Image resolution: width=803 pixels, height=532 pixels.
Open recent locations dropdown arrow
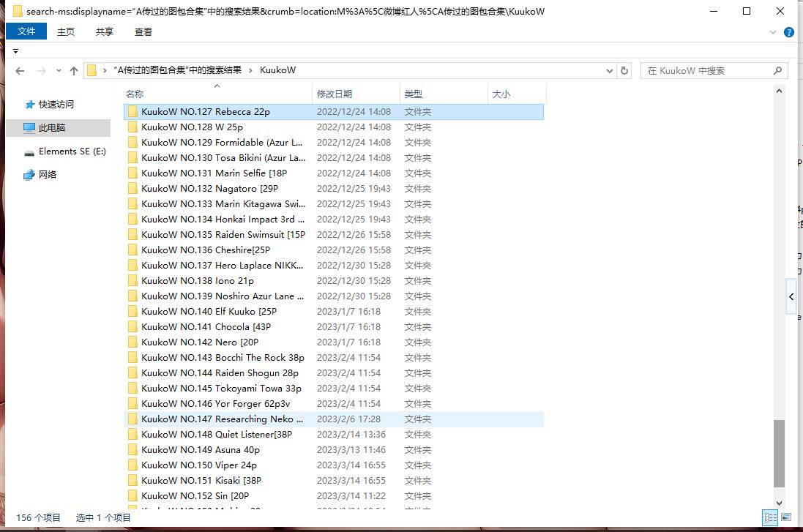[x=59, y=71]
